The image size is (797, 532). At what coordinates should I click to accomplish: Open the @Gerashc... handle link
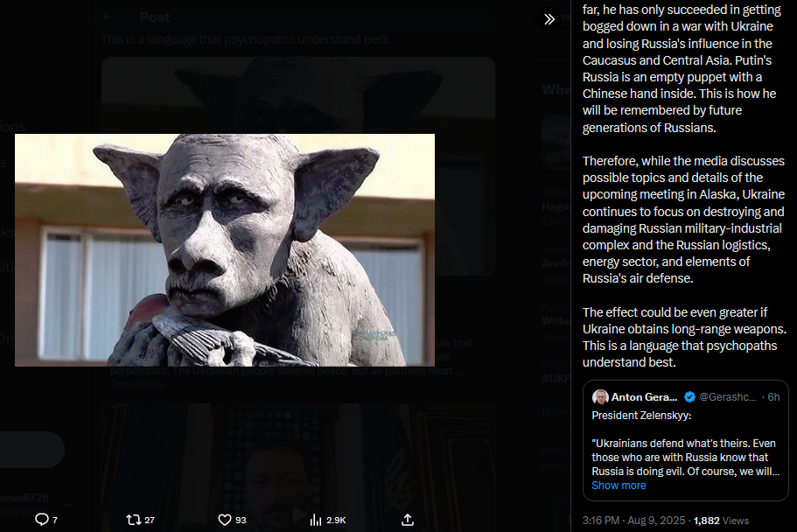(x=727, y=396)
